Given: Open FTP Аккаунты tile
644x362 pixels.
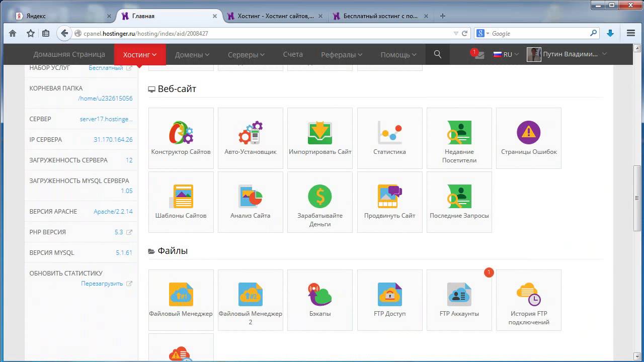Looking at the screenshot, I should point(459,300).
